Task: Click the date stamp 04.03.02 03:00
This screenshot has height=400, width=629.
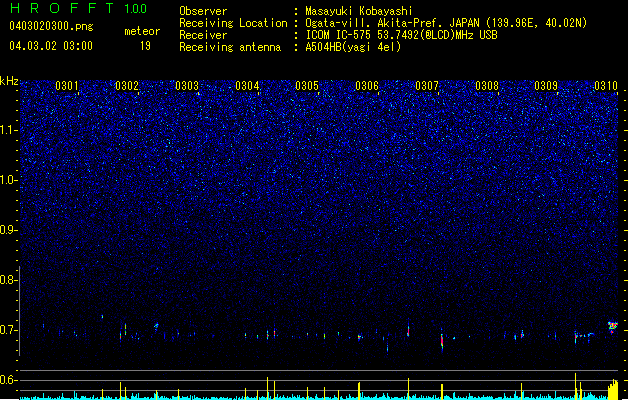Action: coord(51,46)
